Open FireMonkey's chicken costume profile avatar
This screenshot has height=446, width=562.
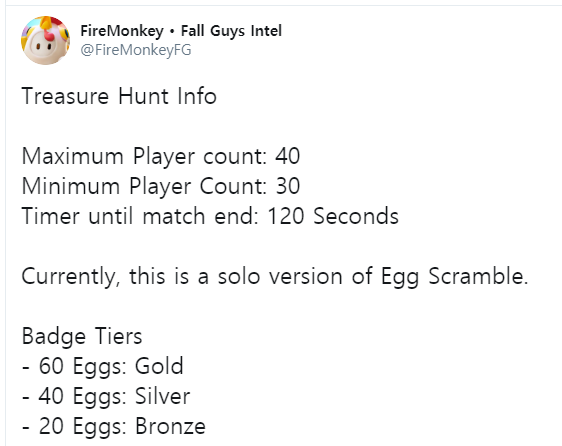click(45, 40)
